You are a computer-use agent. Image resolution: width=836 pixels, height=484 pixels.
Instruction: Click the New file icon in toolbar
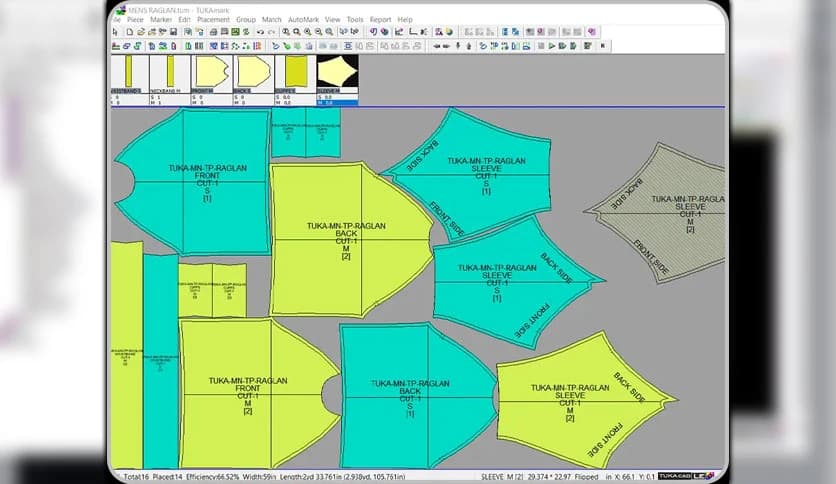(x=130, y=32)
